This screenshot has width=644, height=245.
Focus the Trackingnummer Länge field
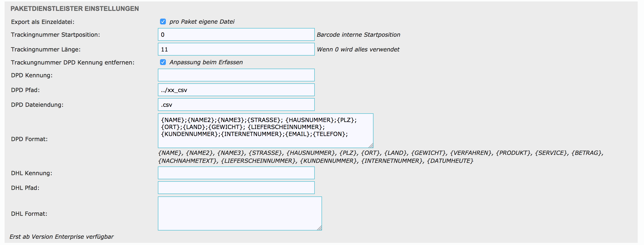[236, 50]
